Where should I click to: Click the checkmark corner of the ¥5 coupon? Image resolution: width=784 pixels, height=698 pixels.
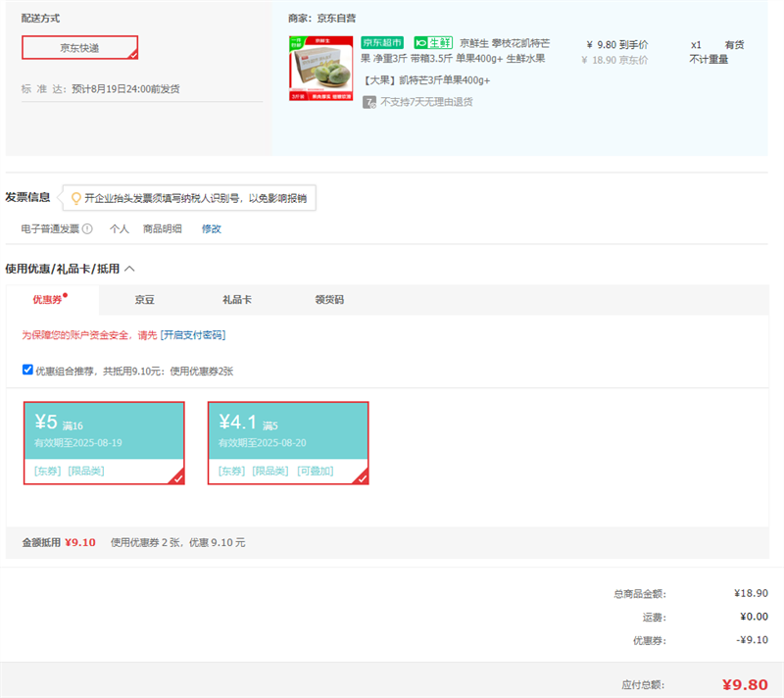(x=177, y=477)
